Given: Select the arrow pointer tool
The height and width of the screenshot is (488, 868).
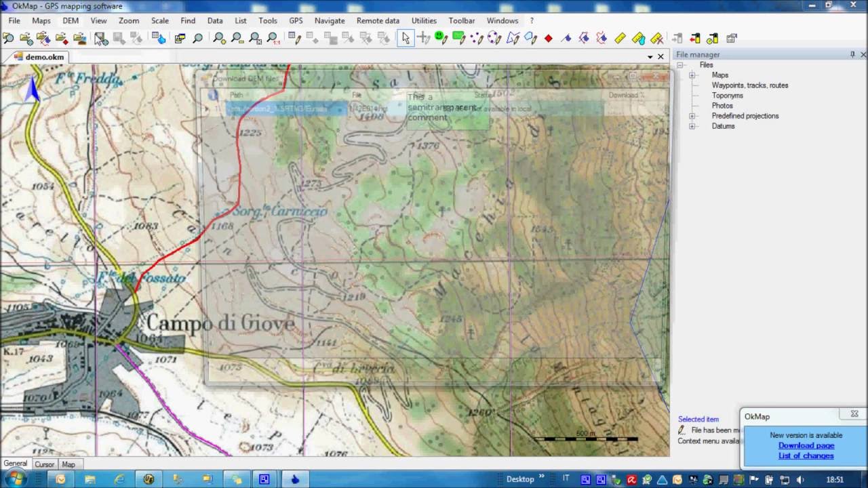Looking at the screenshot, I should 406,38.
